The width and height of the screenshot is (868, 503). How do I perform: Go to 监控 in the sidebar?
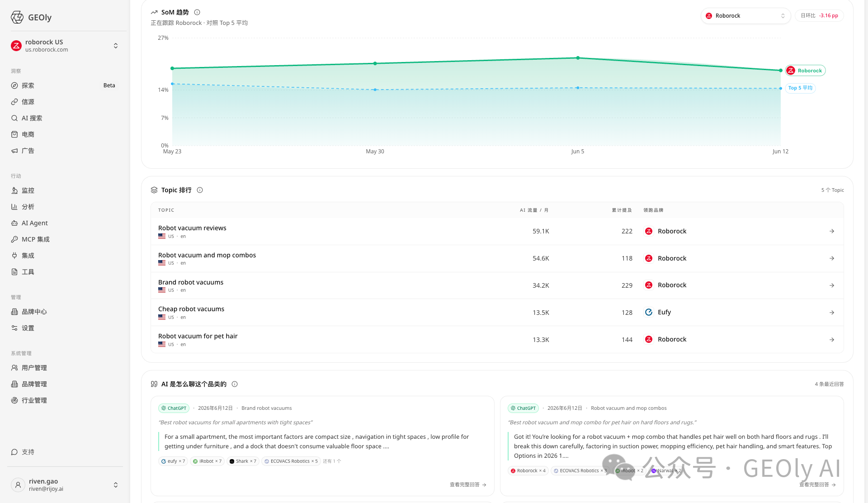(x=28, y=190)
